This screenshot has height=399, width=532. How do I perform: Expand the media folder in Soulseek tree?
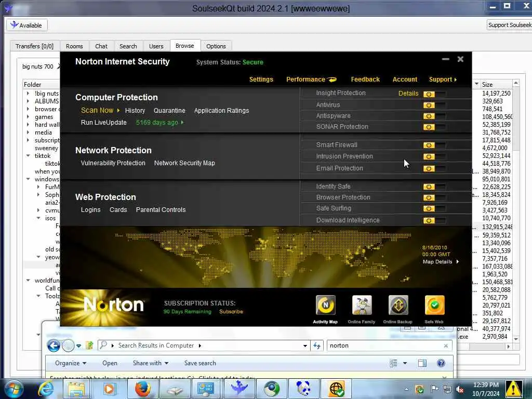[28, 132]
